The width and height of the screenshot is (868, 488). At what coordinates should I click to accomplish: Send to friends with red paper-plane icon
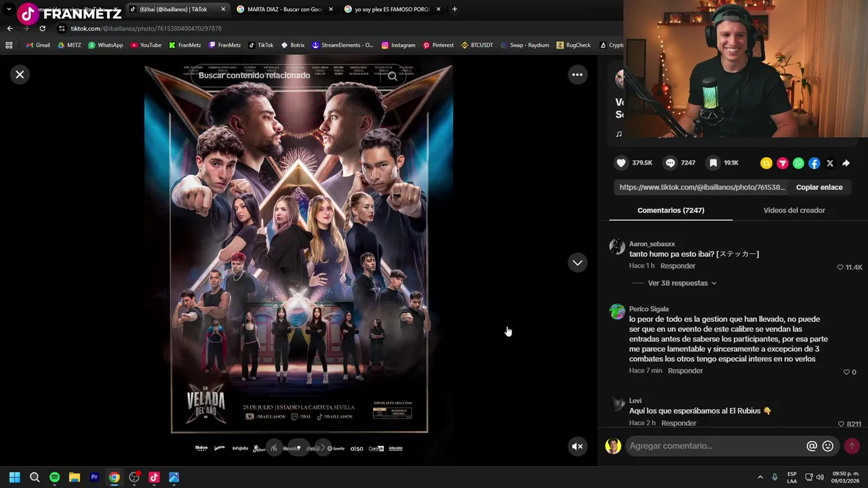tap(783, 163)
